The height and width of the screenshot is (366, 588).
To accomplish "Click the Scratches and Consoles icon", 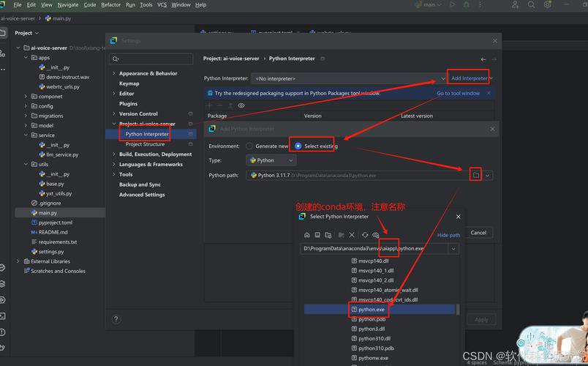I will (x=27, y=271).
